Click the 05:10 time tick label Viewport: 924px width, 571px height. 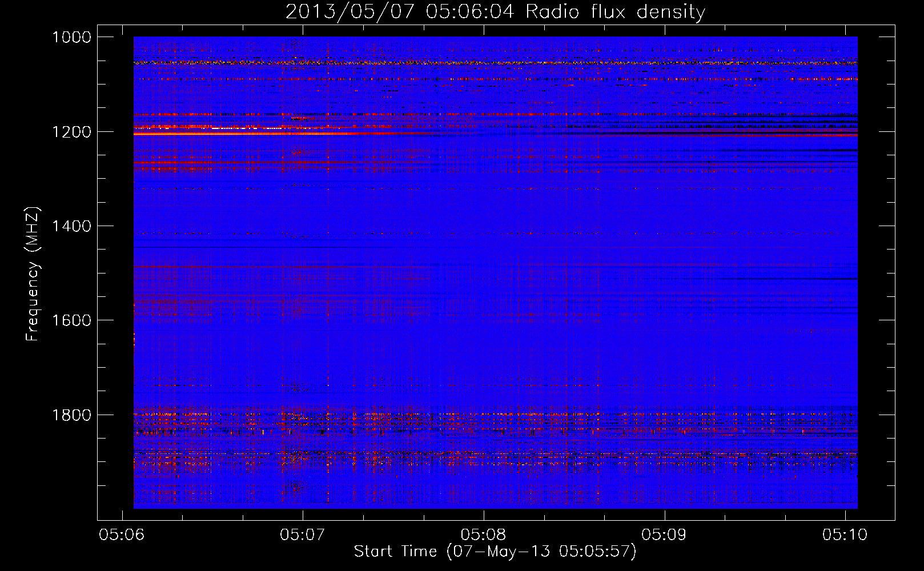pos(845,534)
